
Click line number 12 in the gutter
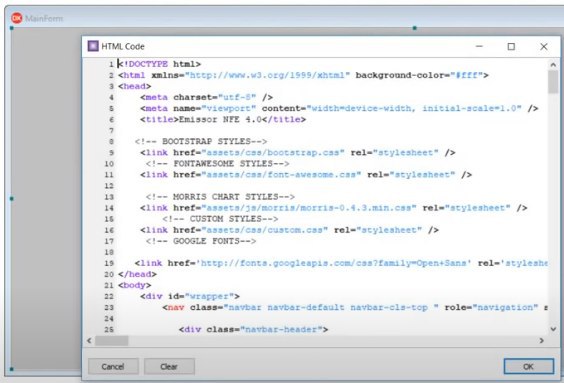pos(109,186)
